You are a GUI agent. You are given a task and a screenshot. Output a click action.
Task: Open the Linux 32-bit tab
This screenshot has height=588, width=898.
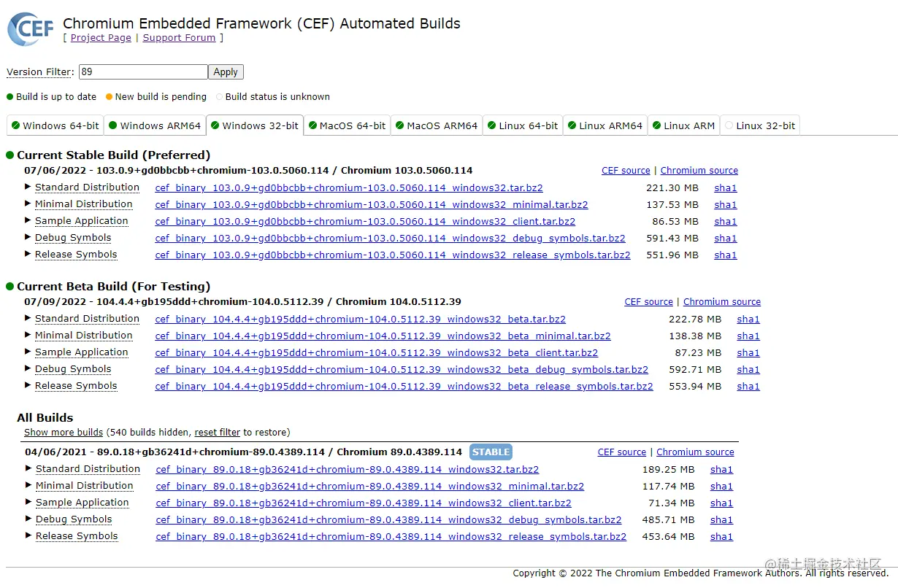pyautogui.click(x=760, y=125)
